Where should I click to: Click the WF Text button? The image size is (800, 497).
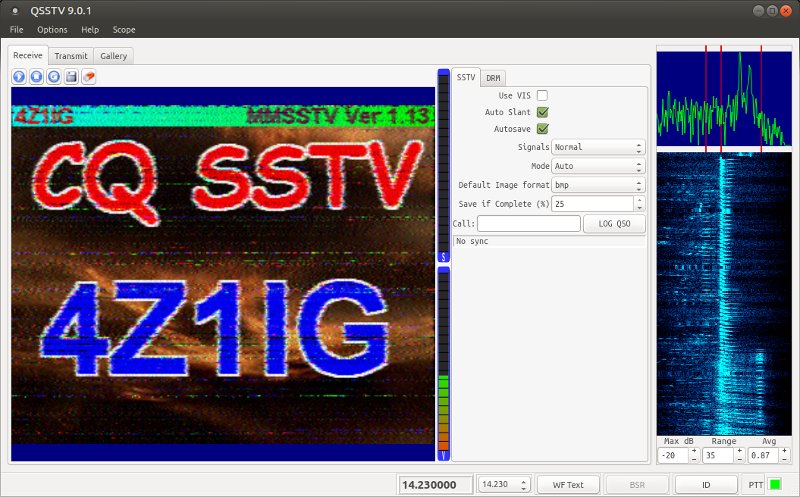coord(568,484)
